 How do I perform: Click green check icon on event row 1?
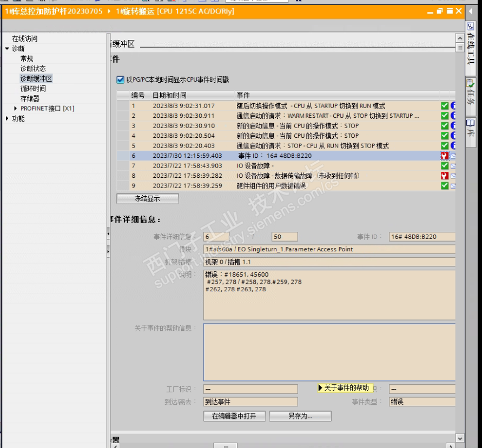coord(445,106)
